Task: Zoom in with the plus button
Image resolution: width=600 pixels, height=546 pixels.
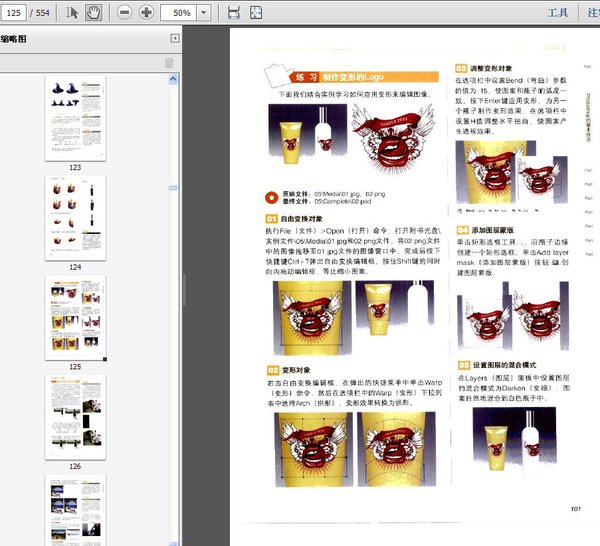Action: coord(146,13)
